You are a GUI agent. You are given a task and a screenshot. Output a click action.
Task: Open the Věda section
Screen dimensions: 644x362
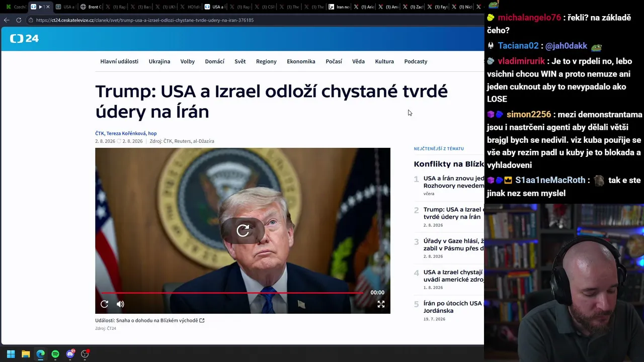358,61
